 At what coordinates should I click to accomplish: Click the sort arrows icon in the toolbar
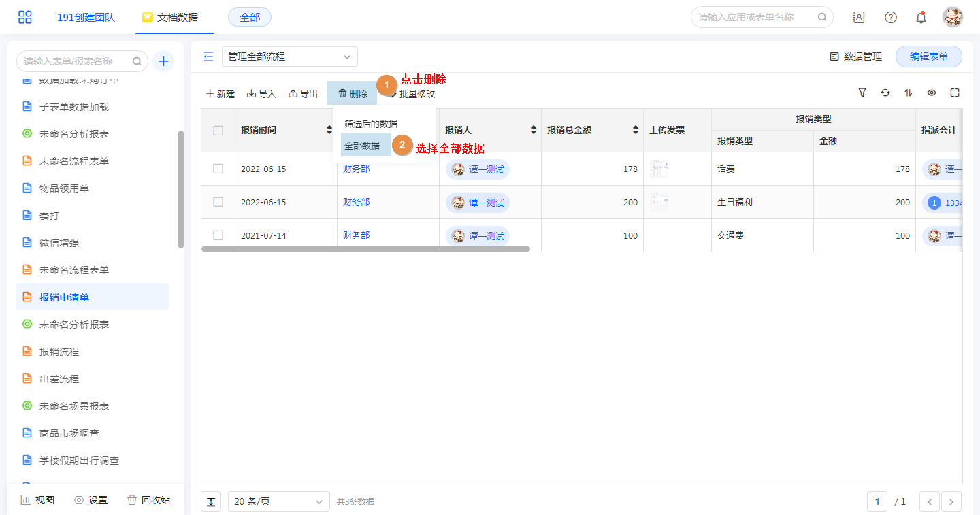(x=909, y=93)
